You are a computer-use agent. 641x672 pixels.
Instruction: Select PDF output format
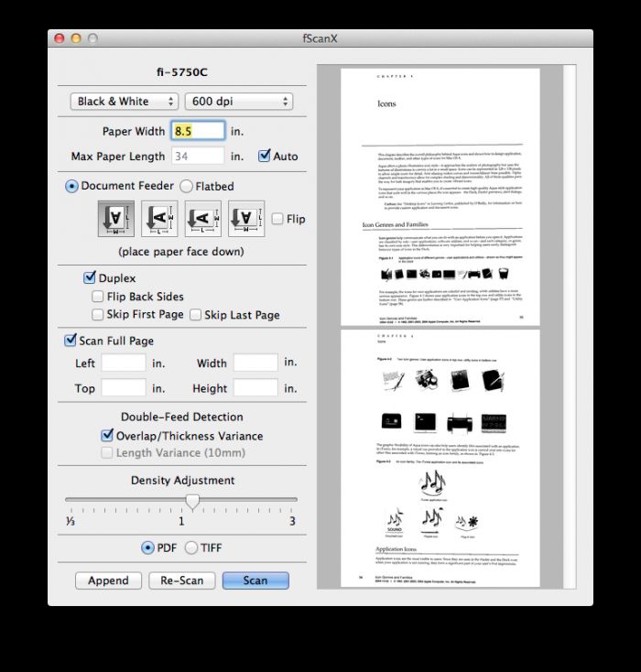coord(147,547)
